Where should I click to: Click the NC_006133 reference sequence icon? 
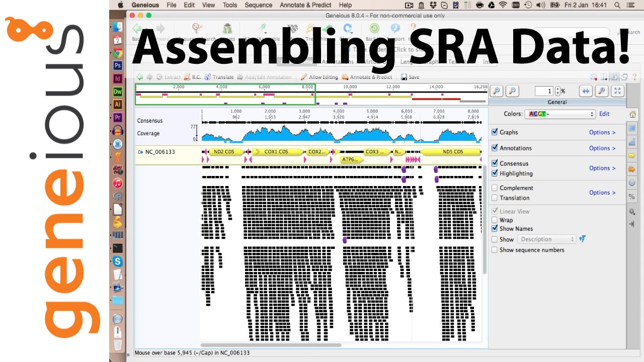click(x=140, y=151)
